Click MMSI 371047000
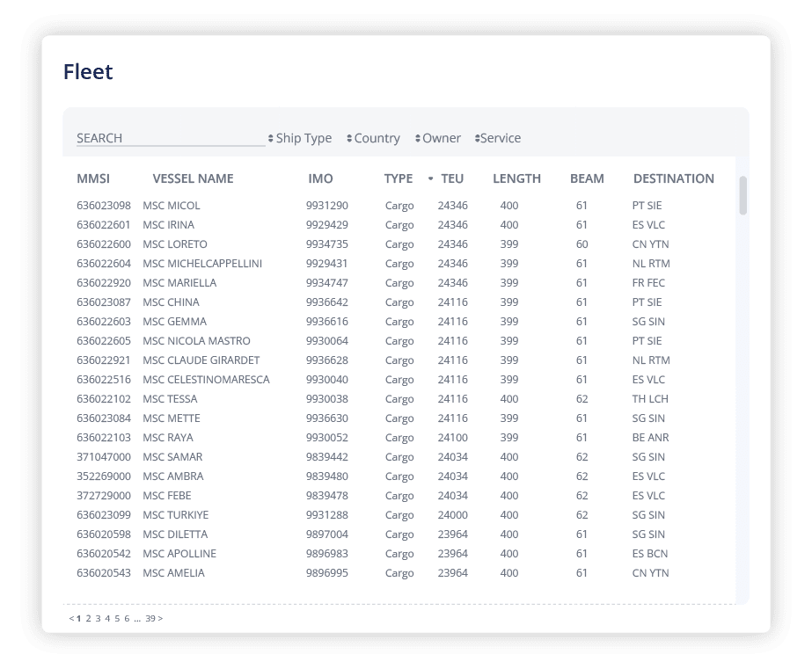The image size is (812, 669). coord(104,457)
